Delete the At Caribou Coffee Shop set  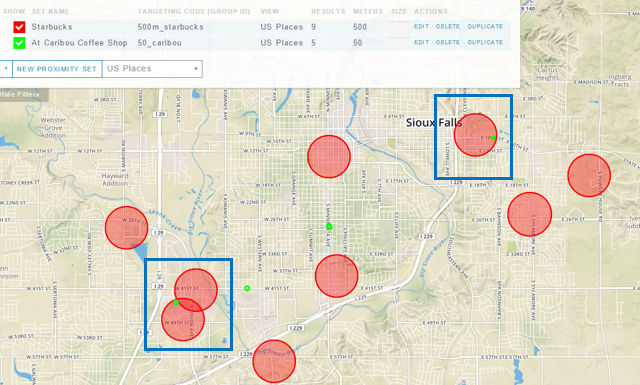click(x=448, y=42)
